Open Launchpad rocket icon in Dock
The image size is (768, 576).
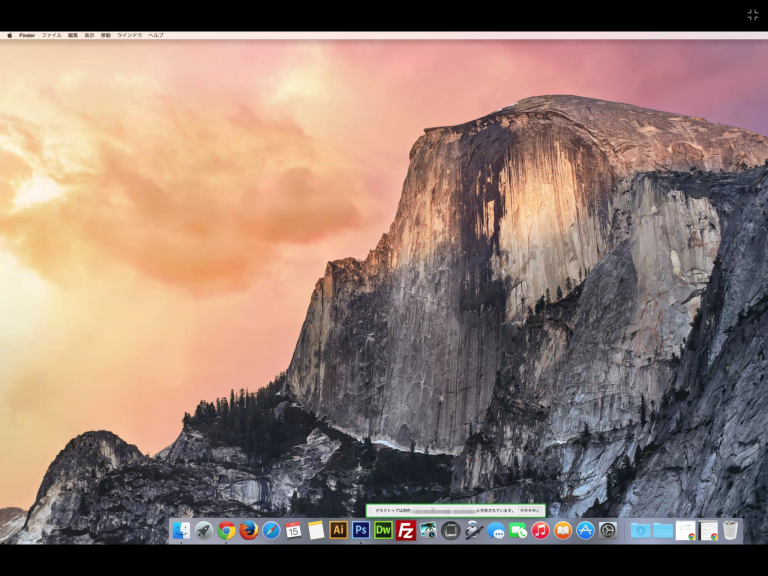(x=204, y=530)
